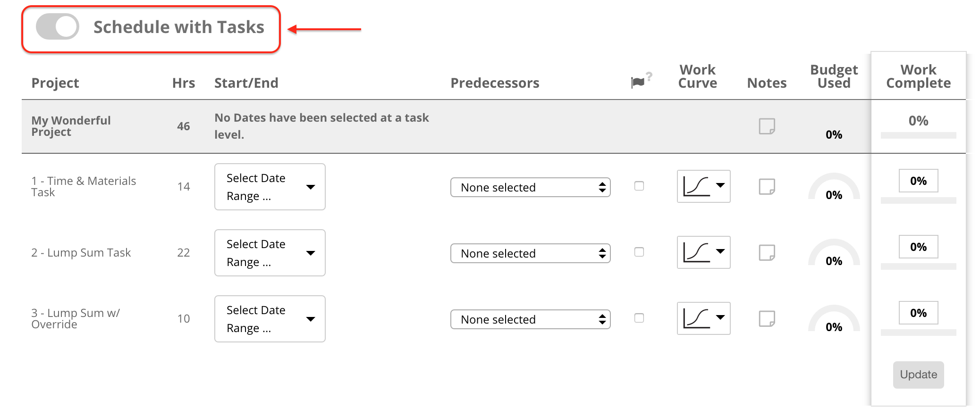Open Select Date Range for Lump Sum Task
Screen dimensions: 980x416
tap(270, 252)
